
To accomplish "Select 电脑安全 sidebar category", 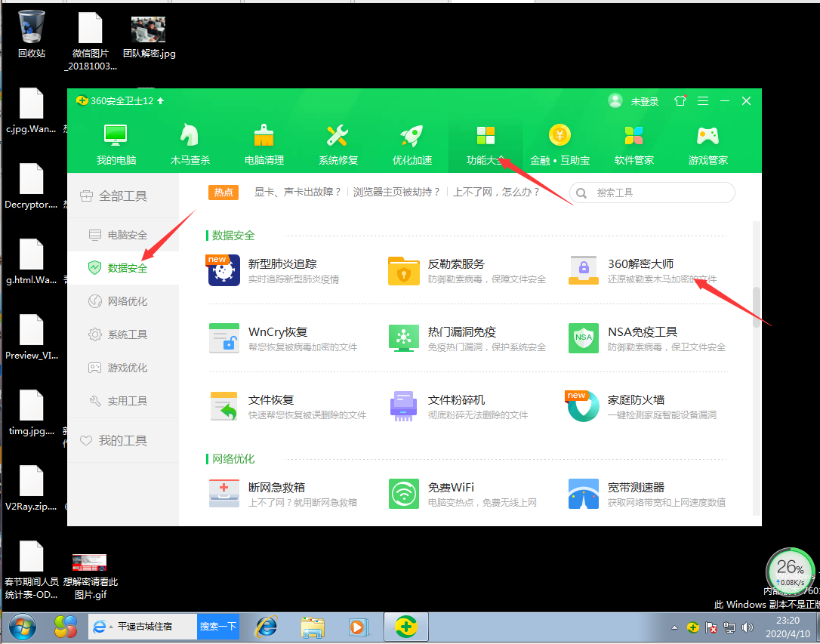I will pyautogui.click(x=123, y=235).
